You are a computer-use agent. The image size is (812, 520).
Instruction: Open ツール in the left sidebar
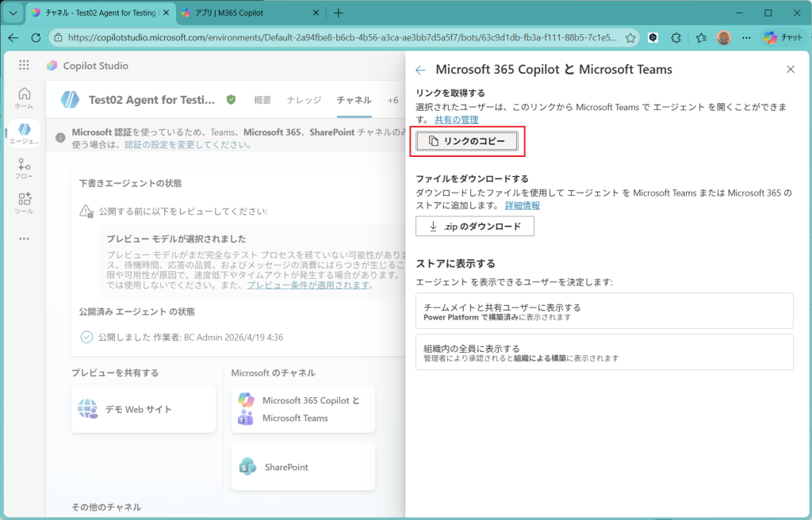pos(24,203)
